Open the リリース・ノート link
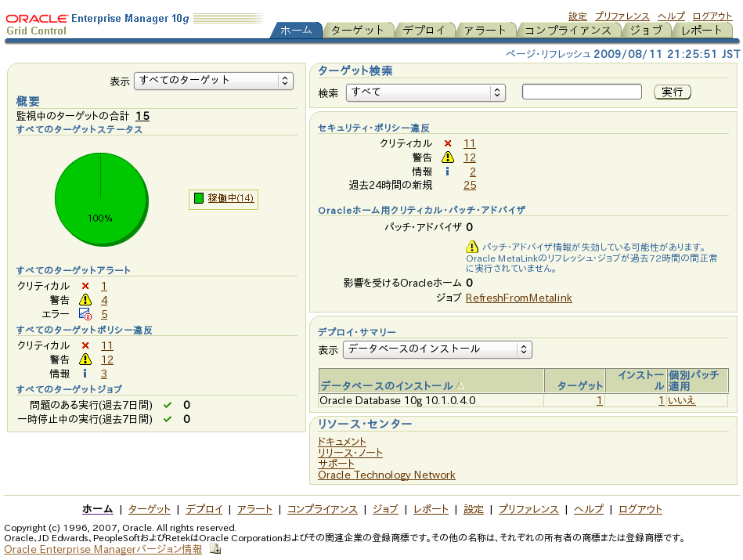 coord(350,453)
